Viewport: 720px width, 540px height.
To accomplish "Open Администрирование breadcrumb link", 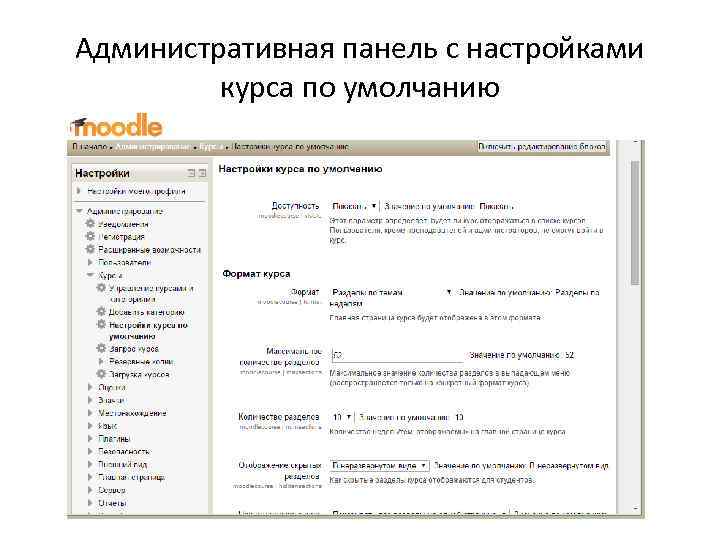I will tap(153, 147).
